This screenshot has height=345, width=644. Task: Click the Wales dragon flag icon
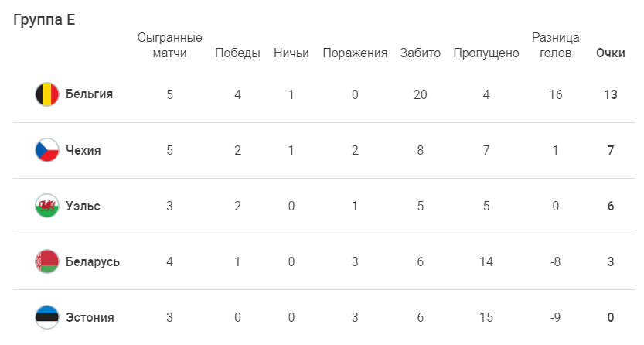click(x=46, y=206)
